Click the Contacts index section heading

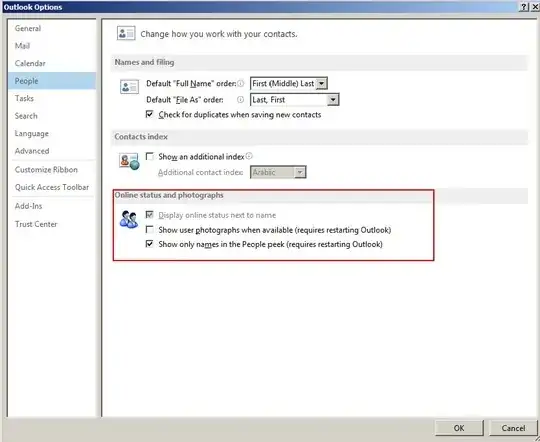(x=141, y=137)
